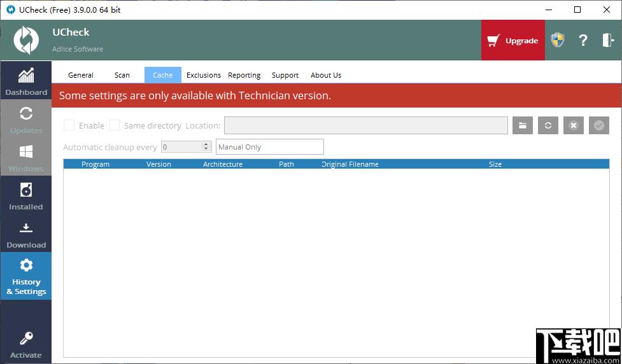Click the UCheck logo in header

point(26,40)
